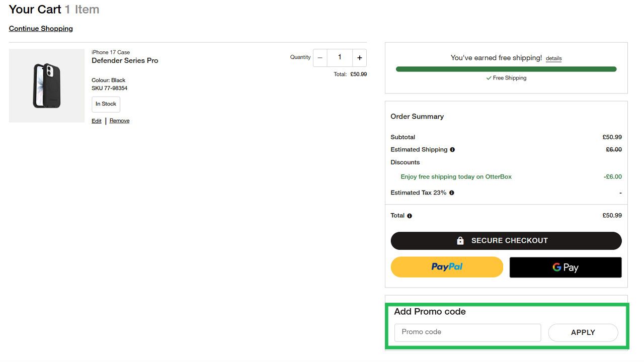The height and width of the screenshot is (362, 644).
Task: Click the Colour: Black text
Action: (109, 80)
